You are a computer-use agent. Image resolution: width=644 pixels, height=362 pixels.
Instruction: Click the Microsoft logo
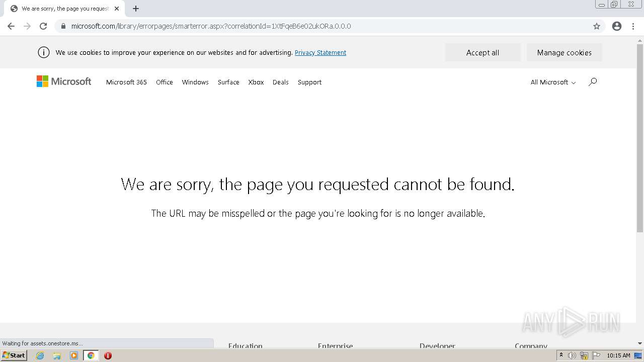(64, 81)
